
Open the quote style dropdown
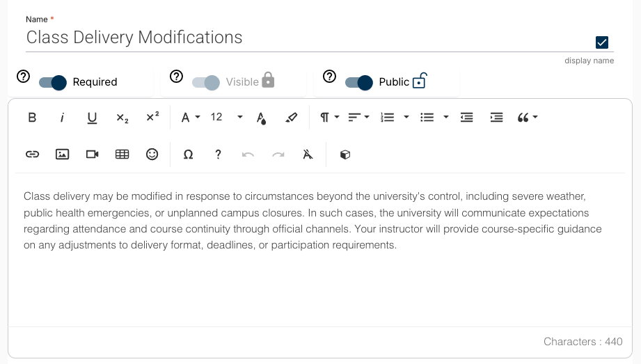[528, 118]
